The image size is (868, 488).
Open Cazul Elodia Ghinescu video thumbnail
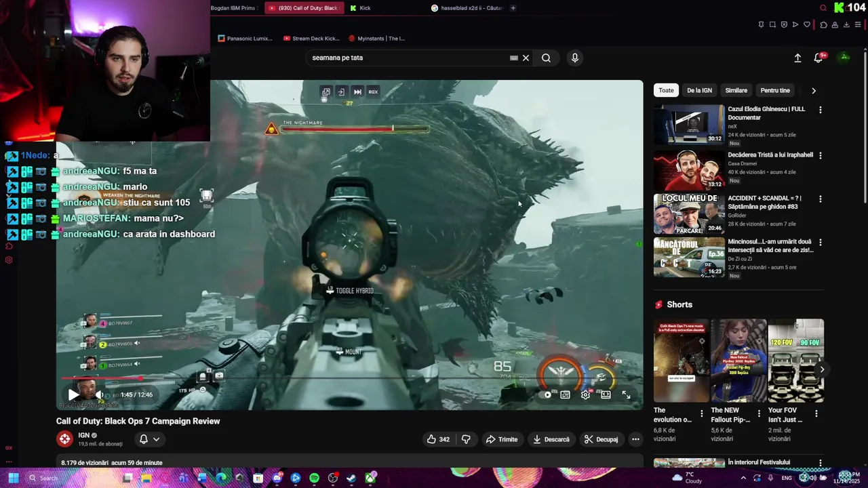click(689, 124)
